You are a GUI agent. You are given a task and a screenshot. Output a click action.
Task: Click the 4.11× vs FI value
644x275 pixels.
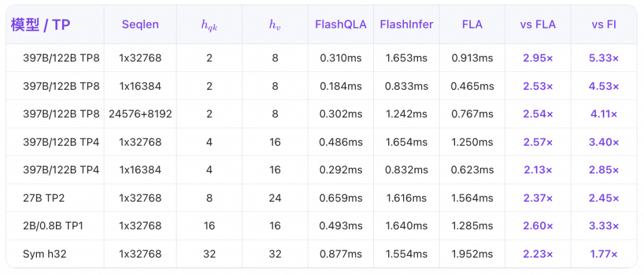(x=603, y=114)
